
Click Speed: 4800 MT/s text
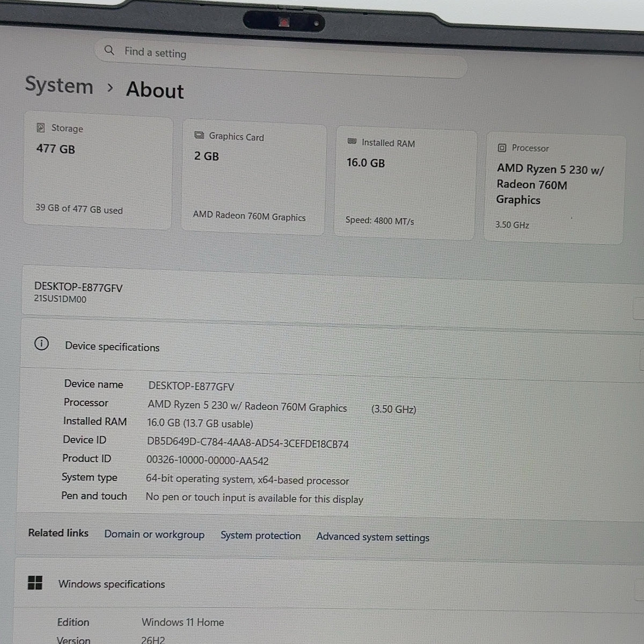[379, 221]
